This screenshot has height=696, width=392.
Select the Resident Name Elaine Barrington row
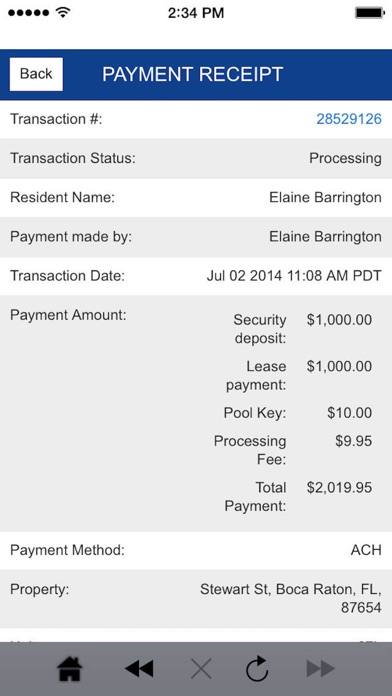click(x=196, y=198)
